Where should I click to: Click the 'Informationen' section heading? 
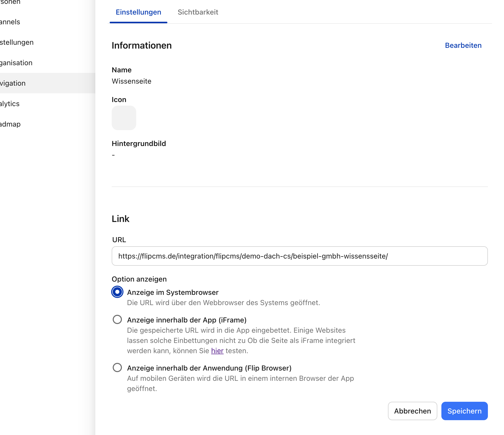point(142,46)
